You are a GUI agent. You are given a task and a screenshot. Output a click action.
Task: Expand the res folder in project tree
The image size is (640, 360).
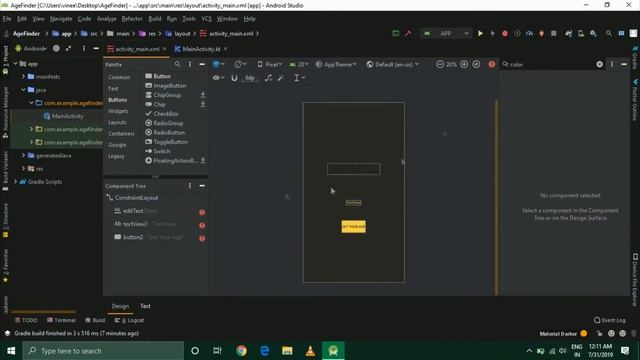pos(23,169)
